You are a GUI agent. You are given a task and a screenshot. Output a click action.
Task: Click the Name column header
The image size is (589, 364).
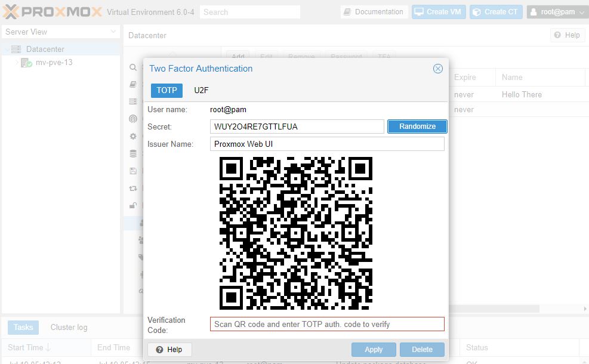tap(540, 77)
